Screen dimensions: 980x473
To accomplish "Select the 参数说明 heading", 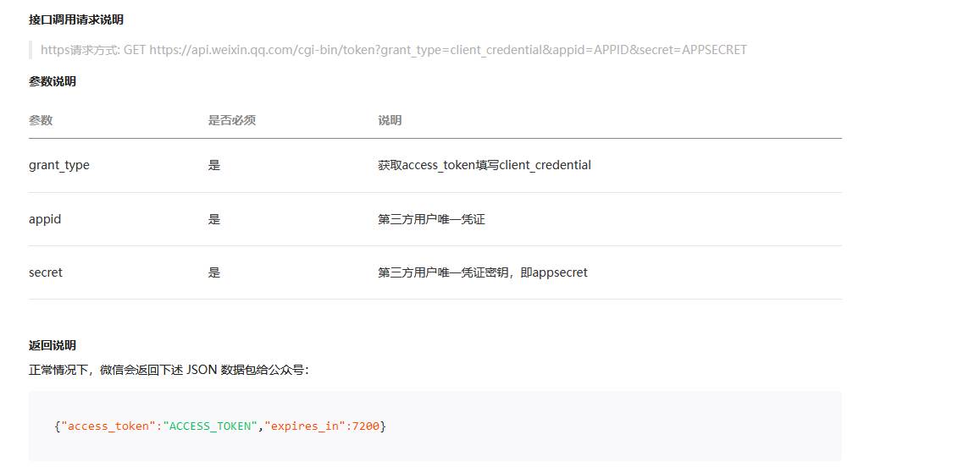I will (x=53, y=82).
